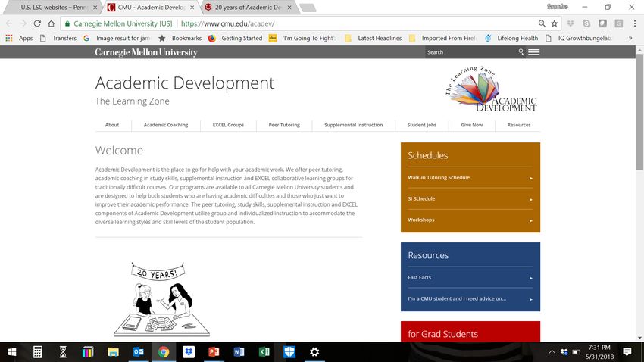The width and height of the screenshot is (644, 362).
Task: Open the Supplemental Instruction navigation item
Action: click(354, 125)
